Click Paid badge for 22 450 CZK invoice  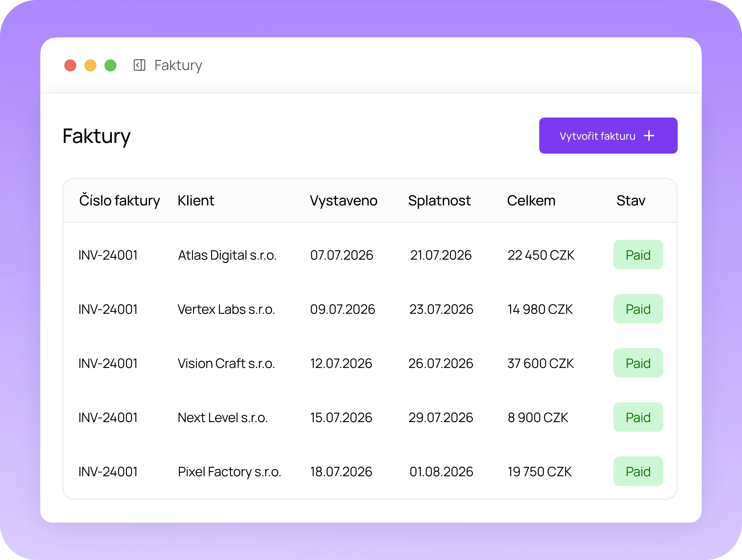click(638, 255)
